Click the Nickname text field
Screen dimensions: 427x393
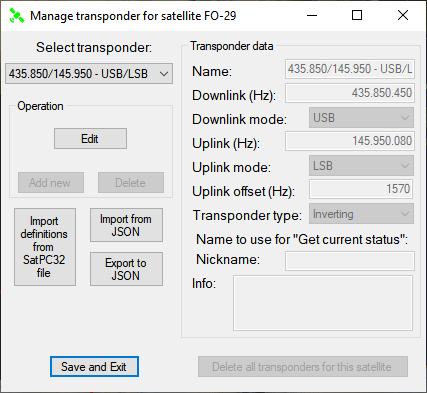coord(350,261)
